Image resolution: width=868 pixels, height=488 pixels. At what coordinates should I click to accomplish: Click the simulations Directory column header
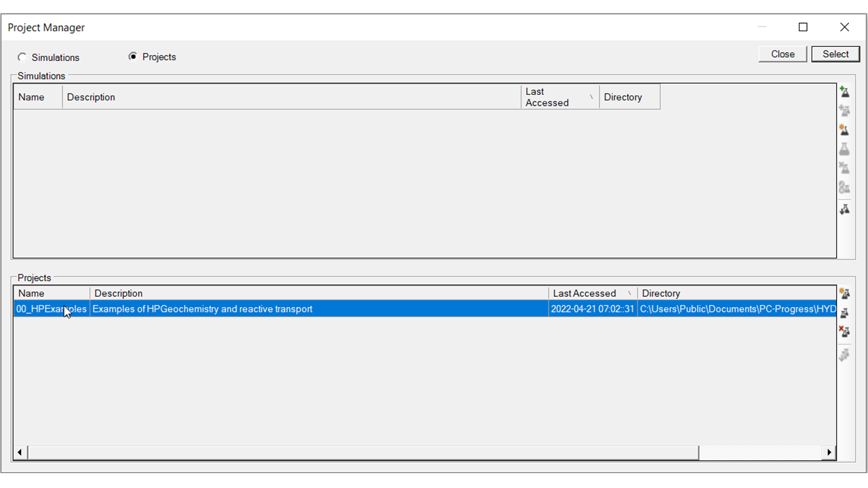coord(629,97)
